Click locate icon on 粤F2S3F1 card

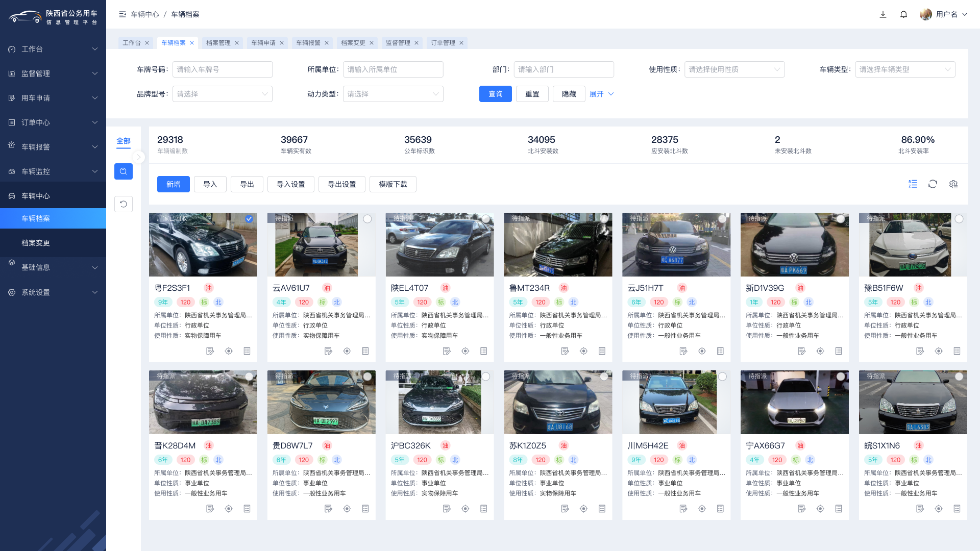[229, 351]
